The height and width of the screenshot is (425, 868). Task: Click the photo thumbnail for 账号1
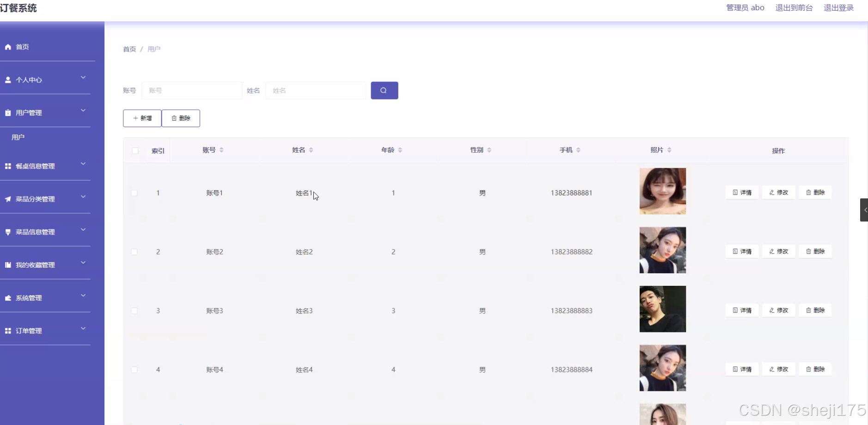(x=663, y=191)
